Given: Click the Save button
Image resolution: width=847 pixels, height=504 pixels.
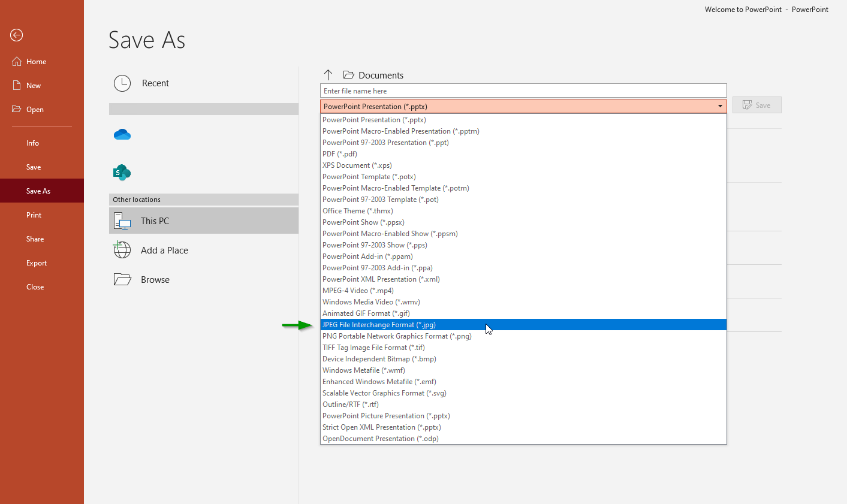Looking at the screenshot, I should click(756, 105).
